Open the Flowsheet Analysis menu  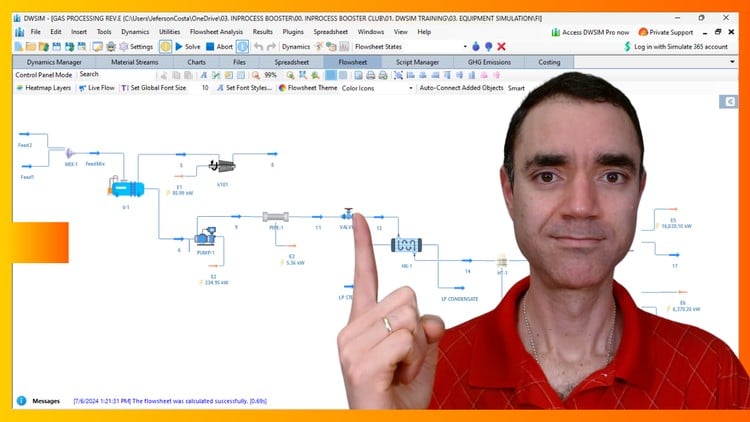point(216,32)
